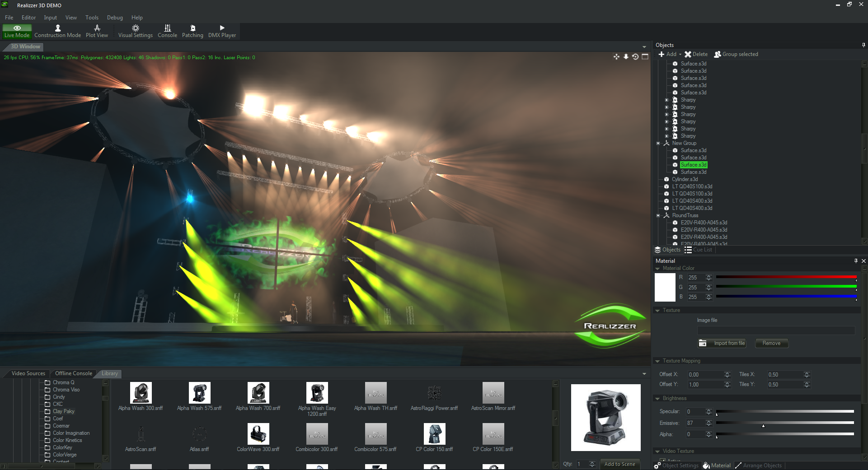Click the Remove texture button
The width and height of the screenshot is (868, 470).
771,343
